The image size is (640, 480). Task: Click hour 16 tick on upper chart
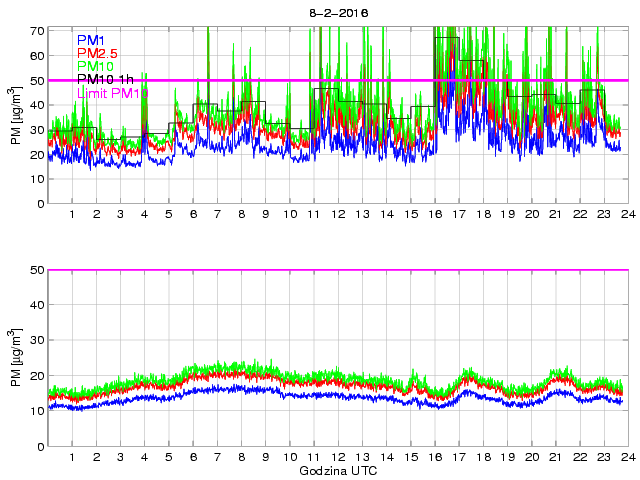pyautogui.click(x=435, y=215)
